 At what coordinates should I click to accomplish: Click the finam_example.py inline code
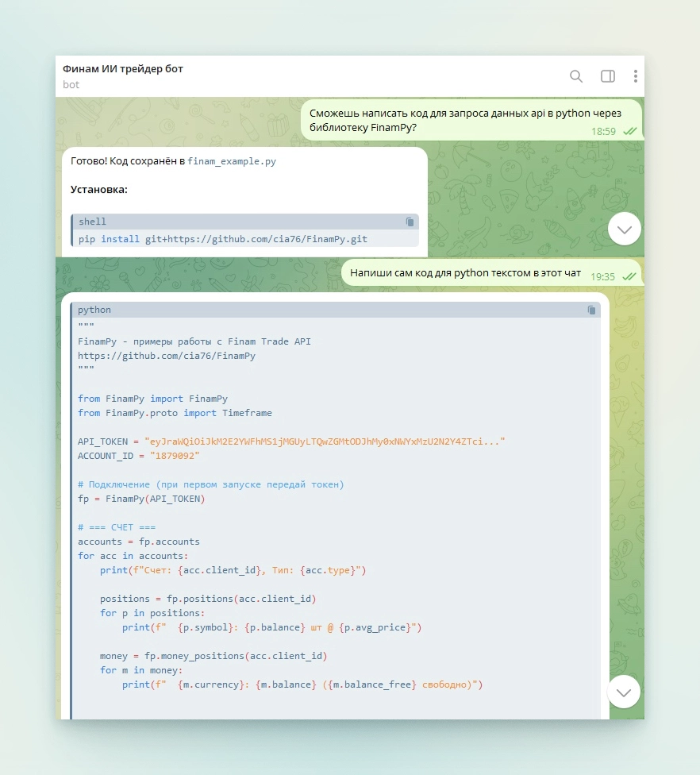pos(232,161)
